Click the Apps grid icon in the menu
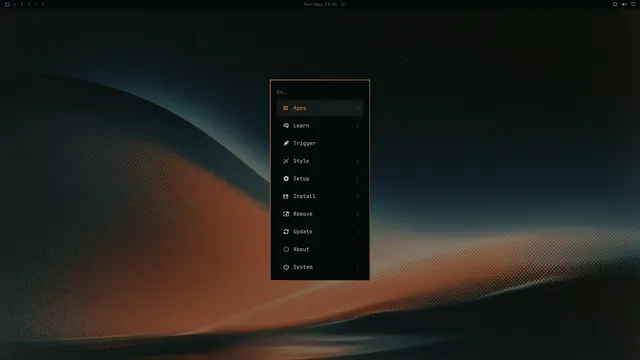This screenshot has width=640, height=360. coord(286,108)
